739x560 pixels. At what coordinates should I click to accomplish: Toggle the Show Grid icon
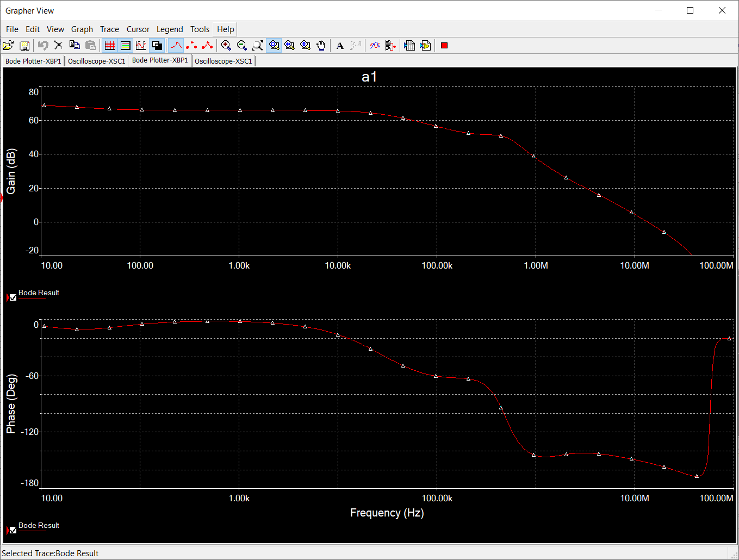pyautogui.click(x=110, y=46)
